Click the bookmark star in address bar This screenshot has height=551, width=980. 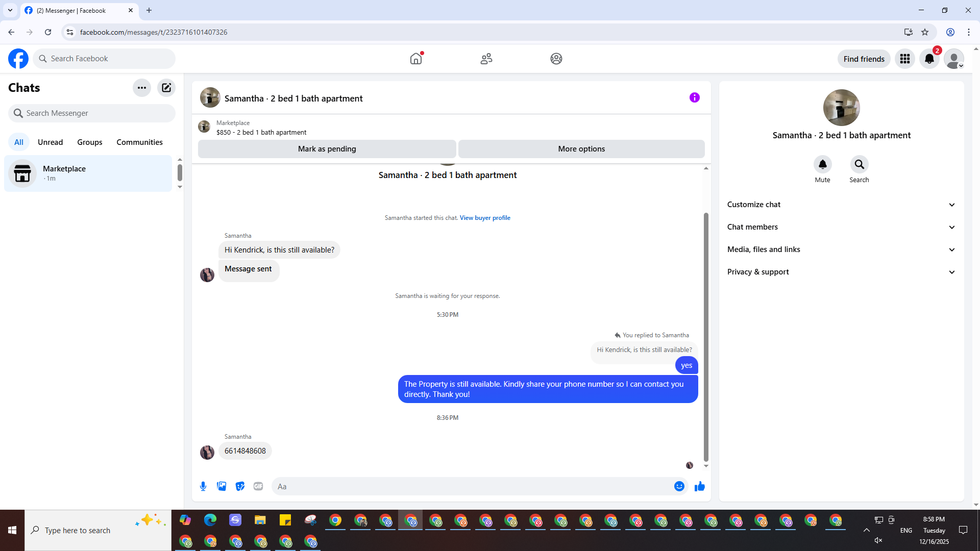[x=925, y=32]
